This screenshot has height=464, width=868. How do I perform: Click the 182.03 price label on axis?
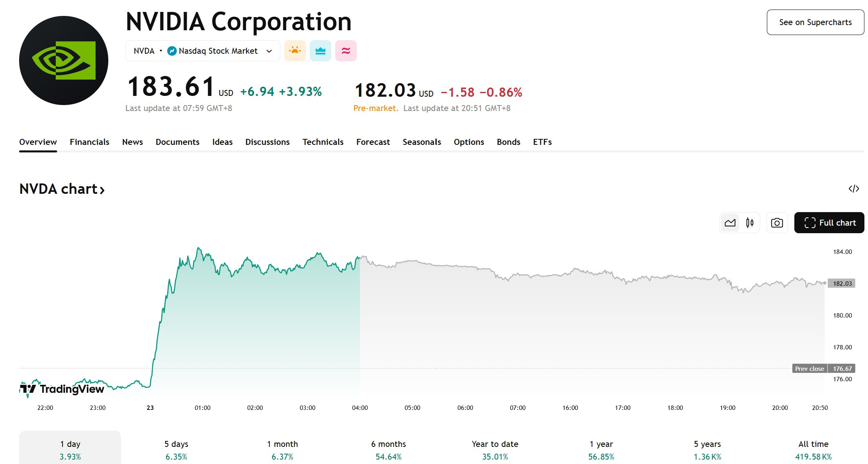tap(842, 283)
